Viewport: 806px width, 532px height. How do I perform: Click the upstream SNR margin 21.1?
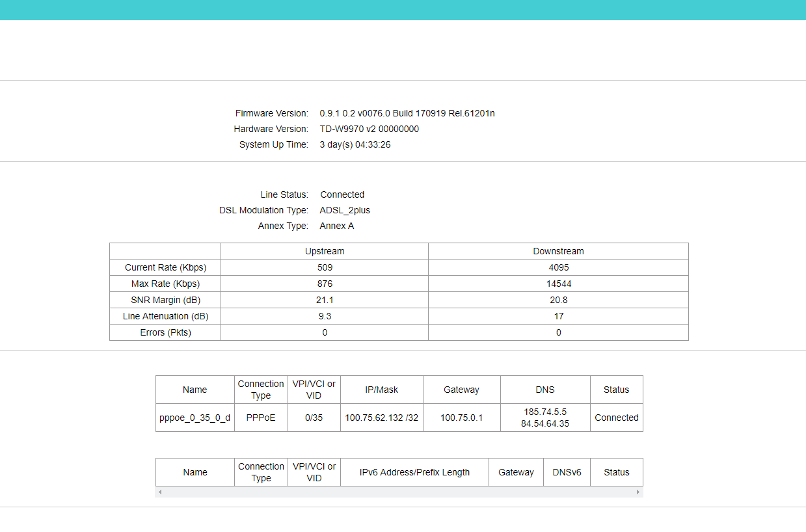325,300
